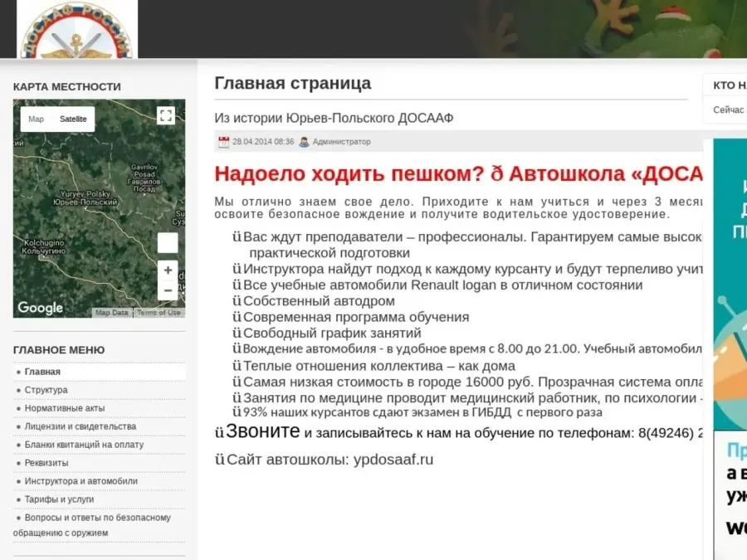The width and height of the screenshot is (747, 560).
Task: Click the Kolchugino label on the map
Action: pos(43,246)
